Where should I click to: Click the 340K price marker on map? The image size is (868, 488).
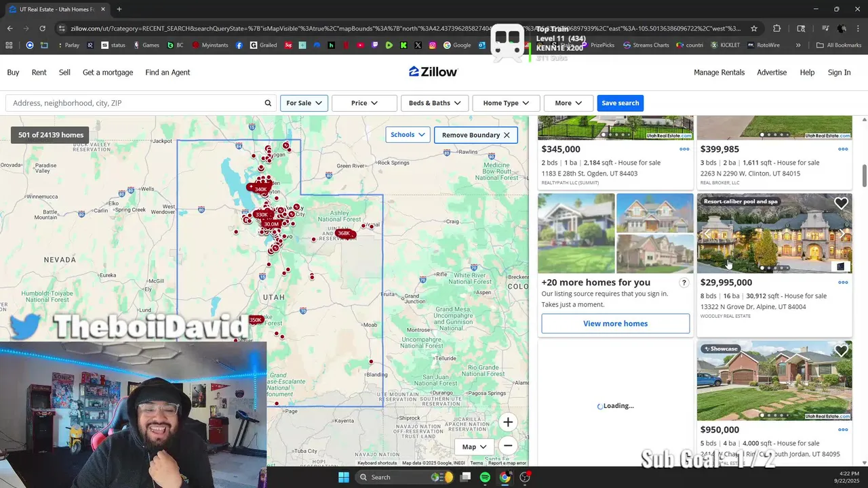260,189
